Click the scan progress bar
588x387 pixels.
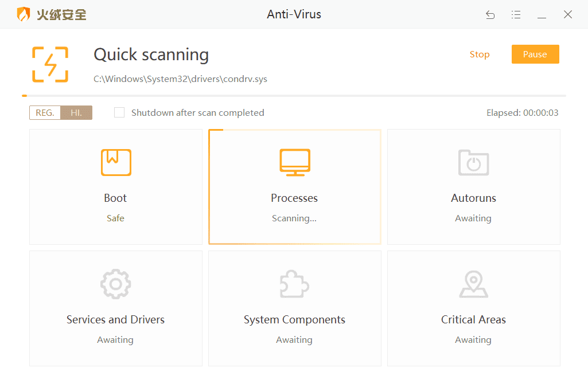[294, 96]
